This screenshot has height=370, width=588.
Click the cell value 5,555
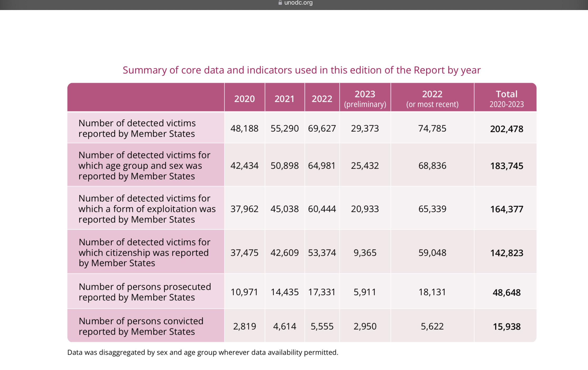pyautogui.click(x=322, y=326)
